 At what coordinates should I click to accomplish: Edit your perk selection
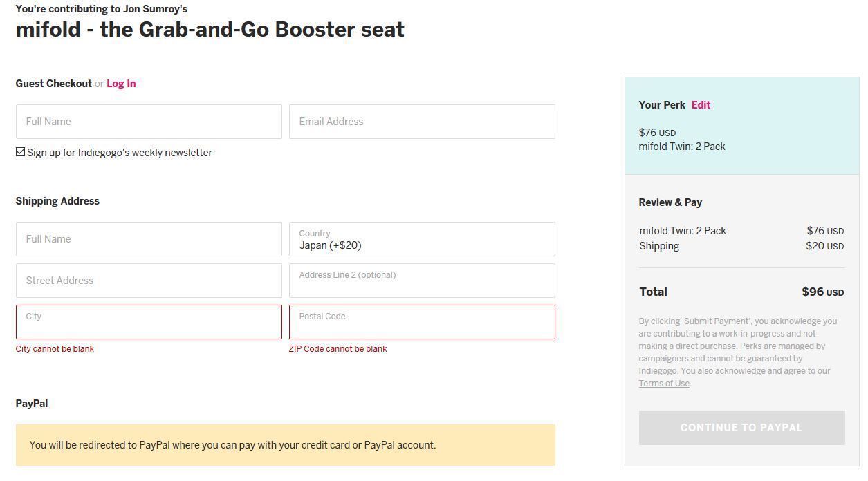pos(701,105)
